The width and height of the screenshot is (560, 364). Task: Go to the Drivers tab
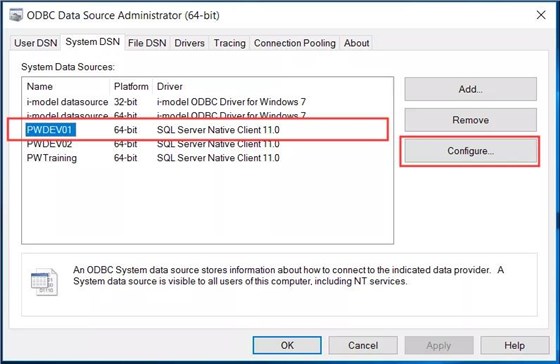point(189,43)
